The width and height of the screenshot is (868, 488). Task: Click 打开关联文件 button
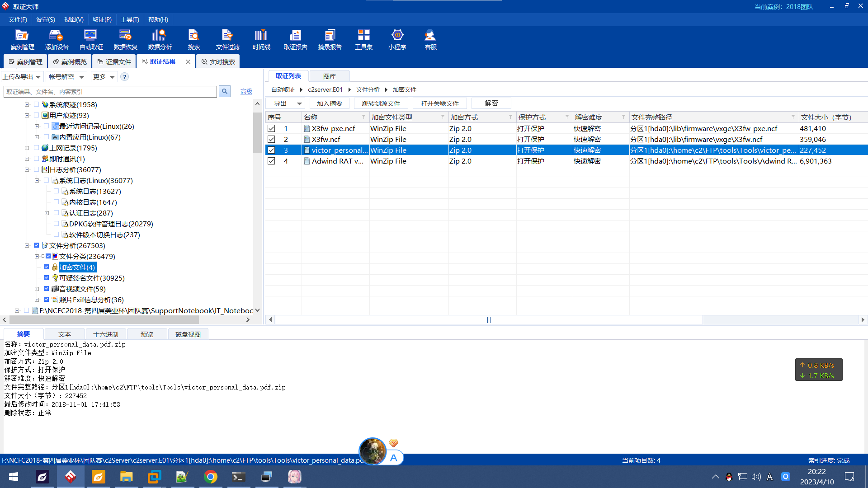coord(439,103)
